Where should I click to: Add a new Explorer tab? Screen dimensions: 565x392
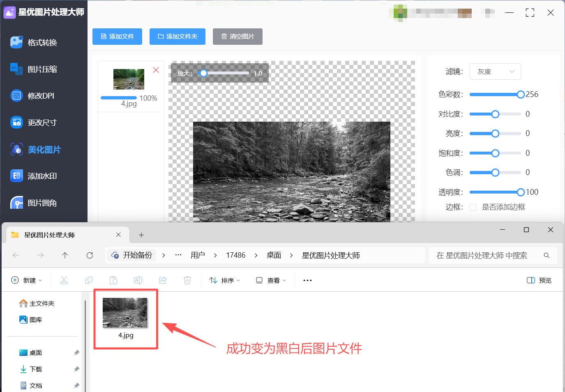tap(141, 235)
